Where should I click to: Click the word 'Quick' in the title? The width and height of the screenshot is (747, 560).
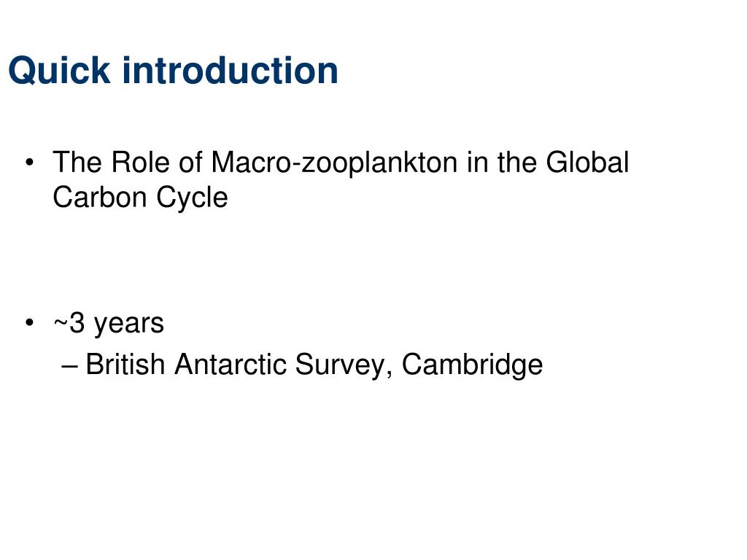point(60,71)
